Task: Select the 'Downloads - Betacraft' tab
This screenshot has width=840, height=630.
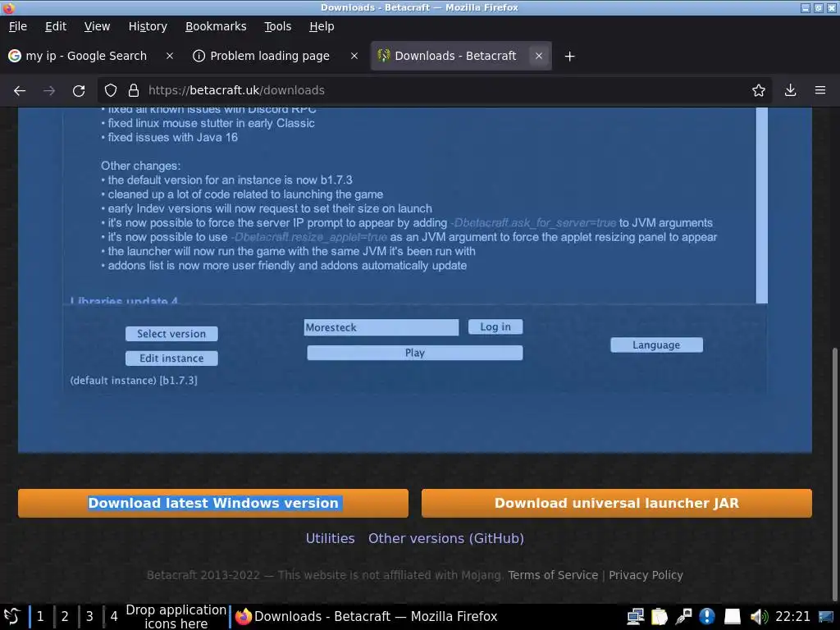Action: pos(461,56)
